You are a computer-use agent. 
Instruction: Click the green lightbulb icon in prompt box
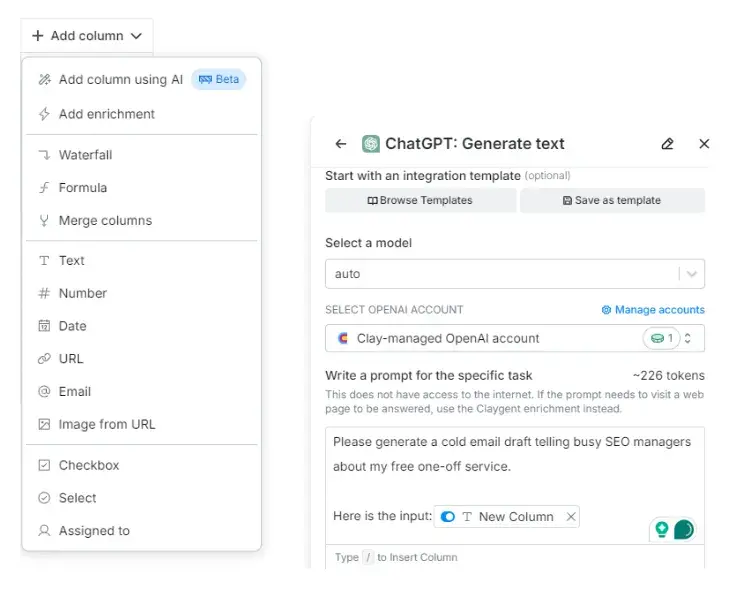pyautogui.click(x=661, y=529)
